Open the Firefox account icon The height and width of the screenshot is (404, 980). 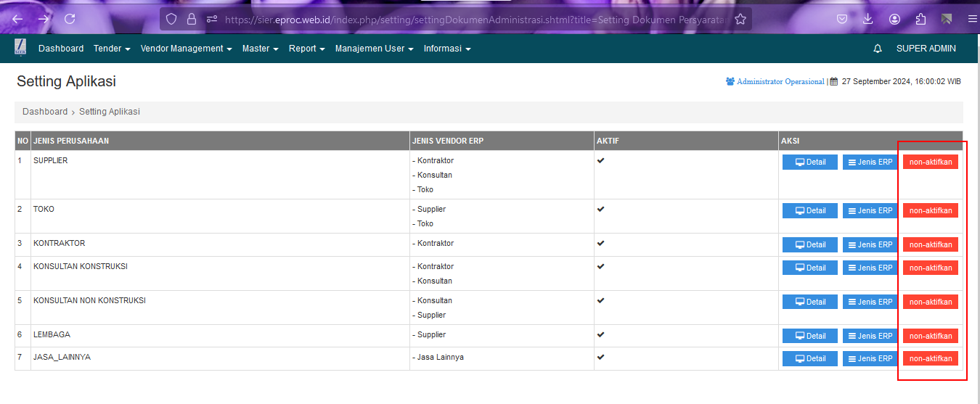click(894, 20)
